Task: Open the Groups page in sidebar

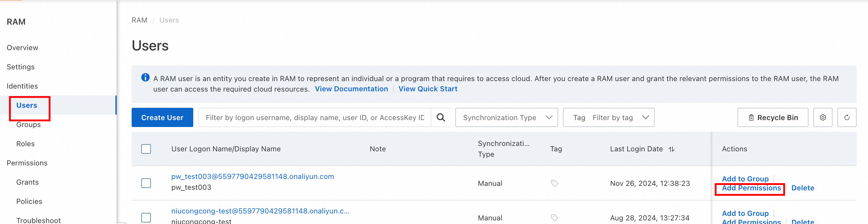Action: [28, 125]
